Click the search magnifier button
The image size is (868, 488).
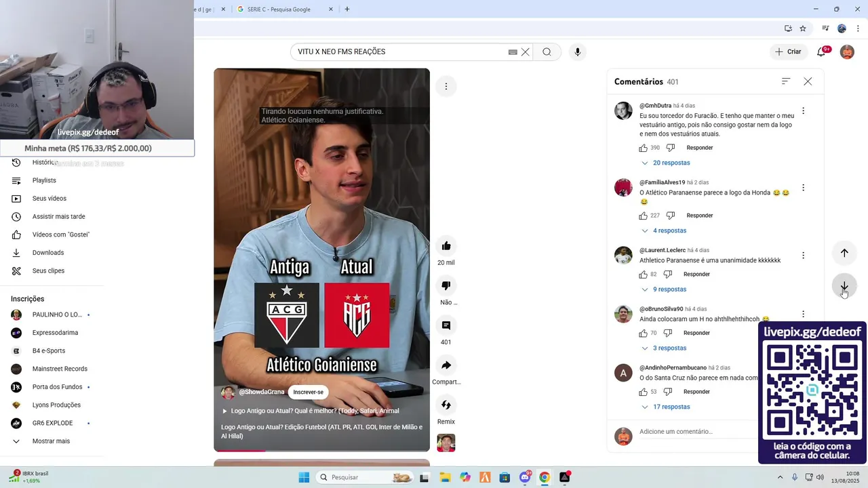(547, 52)
